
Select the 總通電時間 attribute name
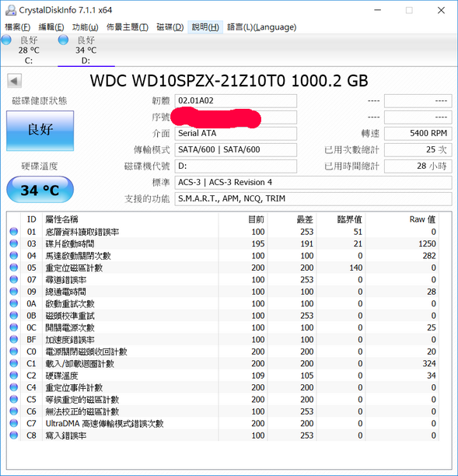click(65, 292)
